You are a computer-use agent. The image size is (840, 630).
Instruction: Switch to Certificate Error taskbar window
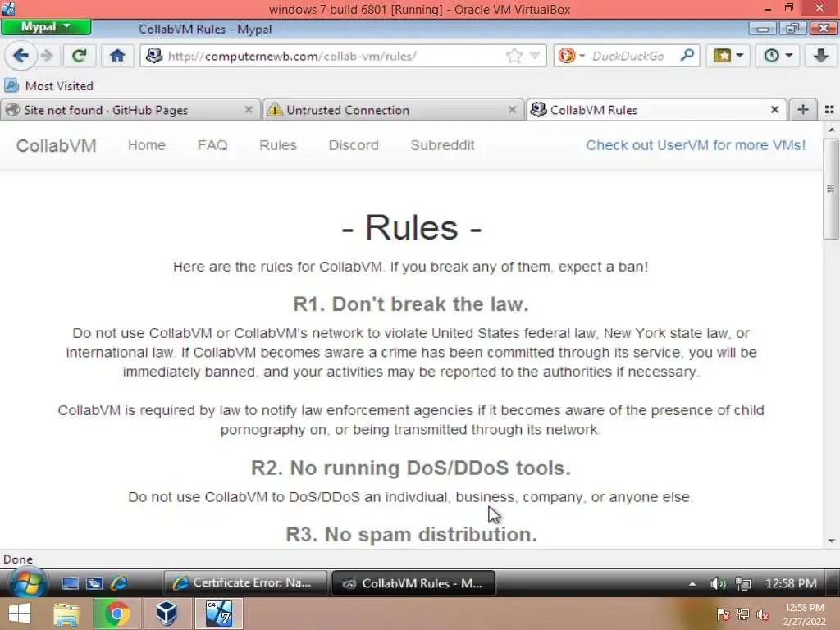pyautogui.click(x=245, y=583)
